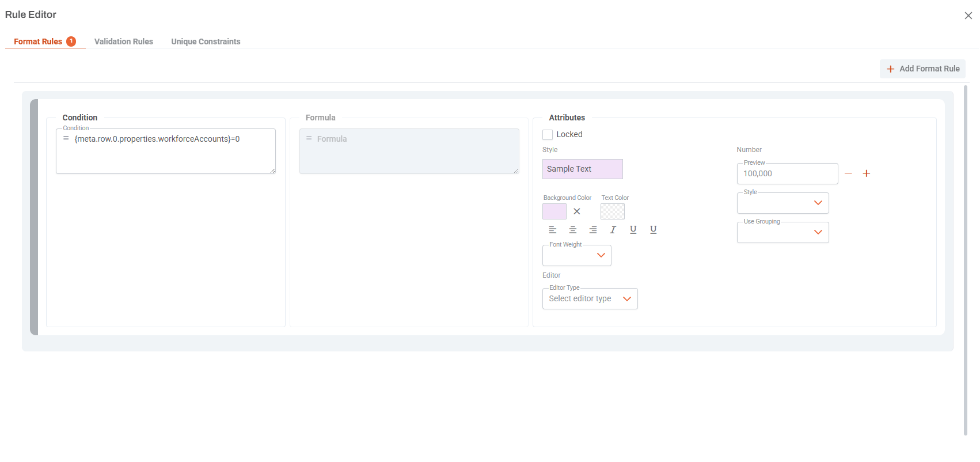Click the Sample Text style preview

[x=583, y=169]
